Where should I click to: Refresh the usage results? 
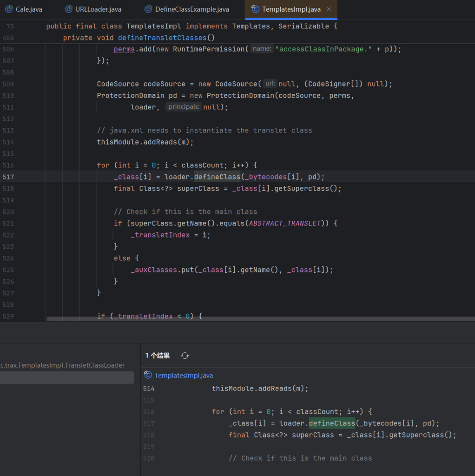click(x=185, y=356)
